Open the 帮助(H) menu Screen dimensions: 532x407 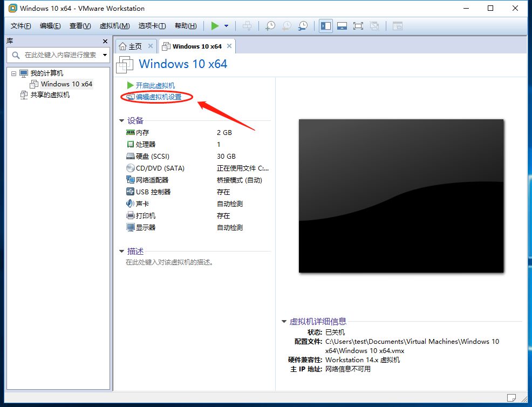[x=186, y=26]
